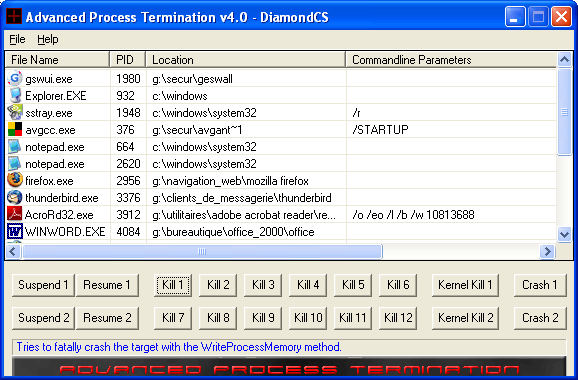Click the sstray.exe process icon

pos(15,112)
